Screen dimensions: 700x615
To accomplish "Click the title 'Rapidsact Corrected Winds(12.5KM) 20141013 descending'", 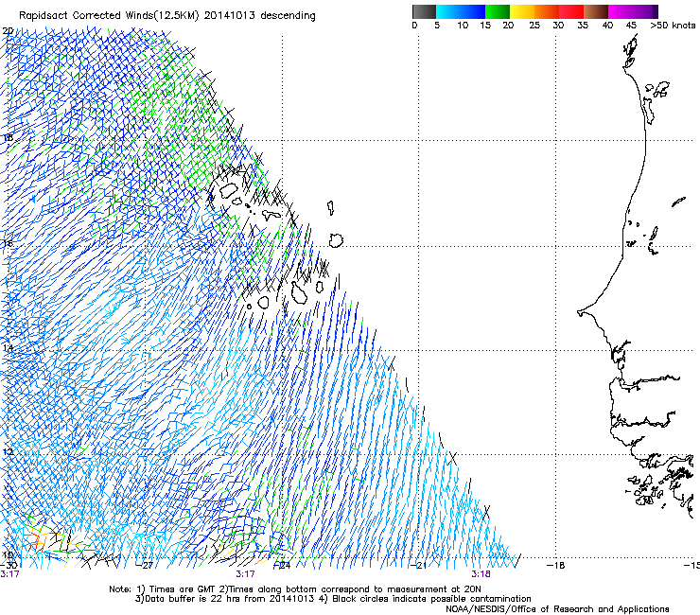I will (x=167, y=16).
